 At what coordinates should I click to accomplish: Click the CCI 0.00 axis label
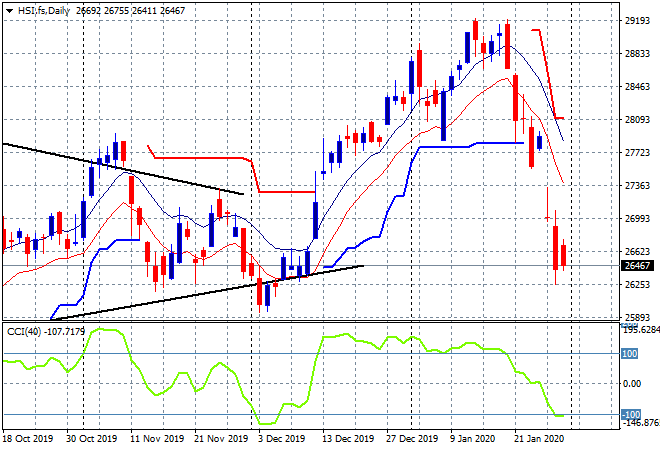tap(632, 383)
